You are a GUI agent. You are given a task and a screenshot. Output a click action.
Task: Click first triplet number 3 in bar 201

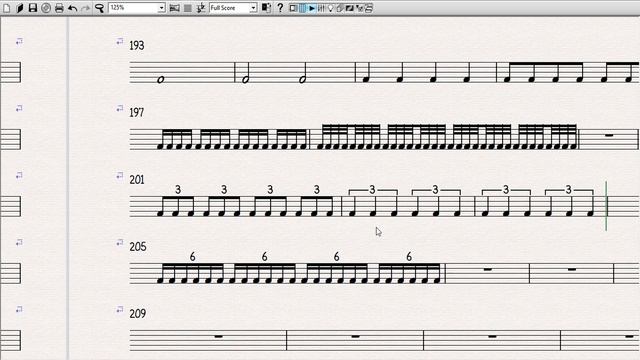[x=178, y=189]
